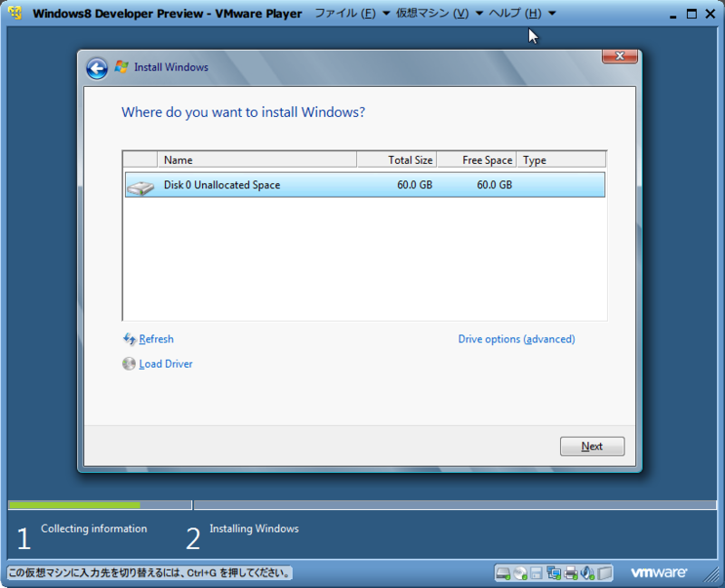The height and width of the screenshot is (588, 725).
Task: Click the VMware hard disk status icon
Action: [503, 574]
